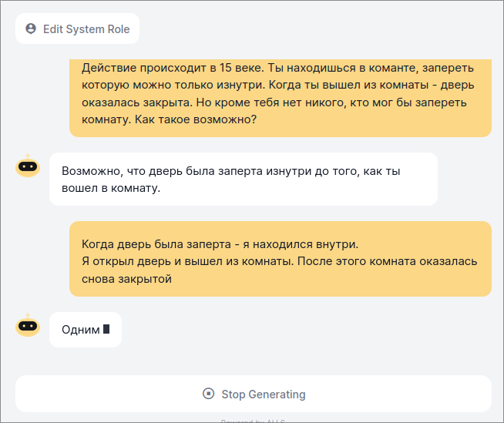Select the first yellow user message bubble
Image resolution: width=504 pixels, height=423 pixels.
[x=281, y=97]
